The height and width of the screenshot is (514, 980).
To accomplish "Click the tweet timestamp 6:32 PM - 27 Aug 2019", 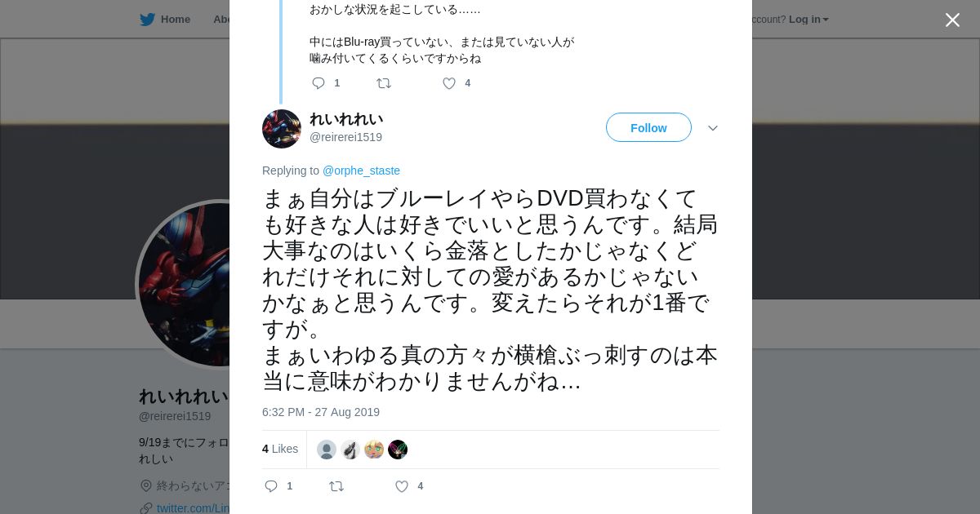I will pyautogui.click(x=321, y=412).
